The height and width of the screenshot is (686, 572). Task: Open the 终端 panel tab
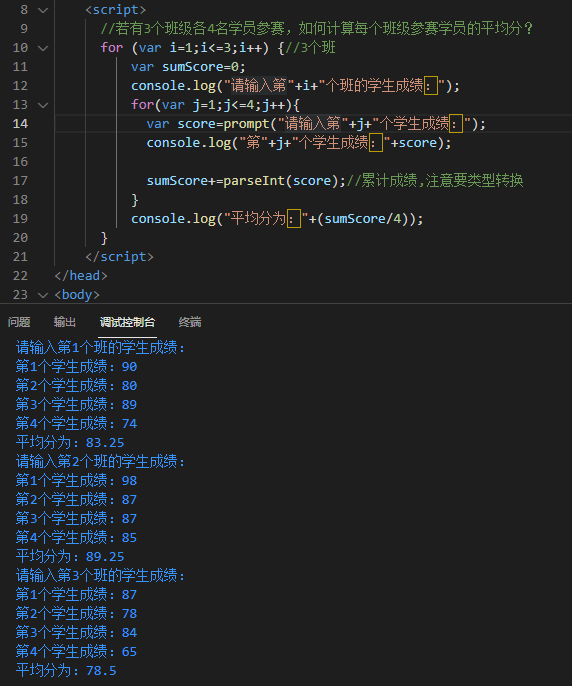190,322
